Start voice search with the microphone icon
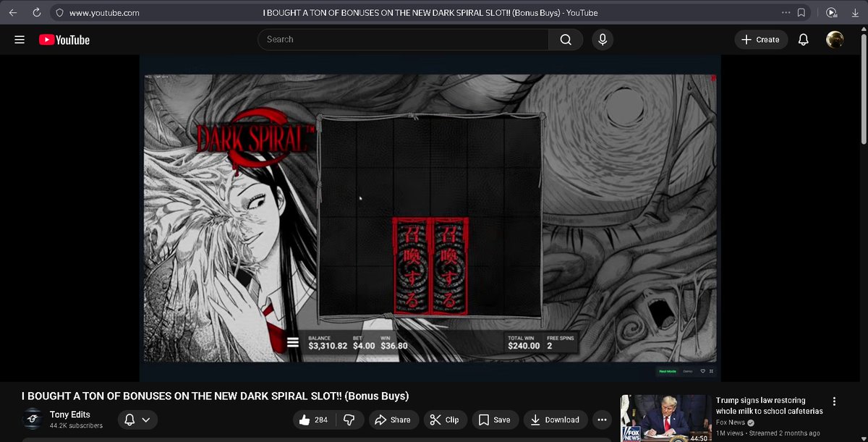Viewport: 868px width, 442px height. [x=602, y=40]
